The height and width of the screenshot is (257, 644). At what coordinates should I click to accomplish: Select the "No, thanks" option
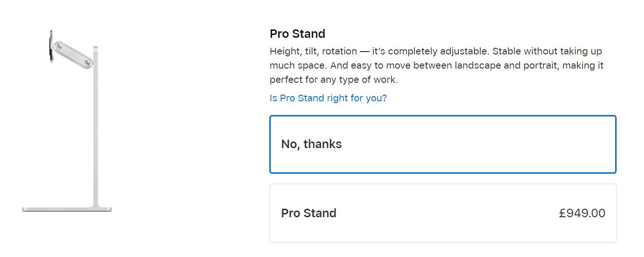pos(443,144)
